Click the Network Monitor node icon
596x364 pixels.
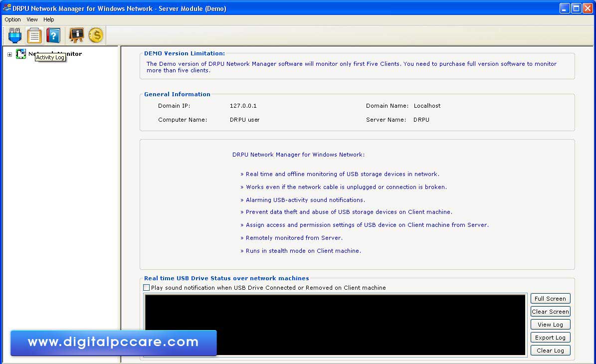coord(20,53)
